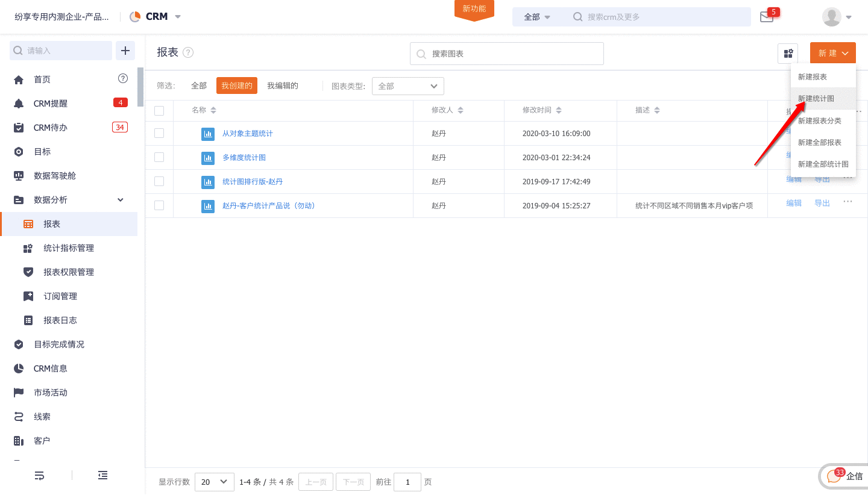Click the sort arrows on 名称 column

click(213, 110)
